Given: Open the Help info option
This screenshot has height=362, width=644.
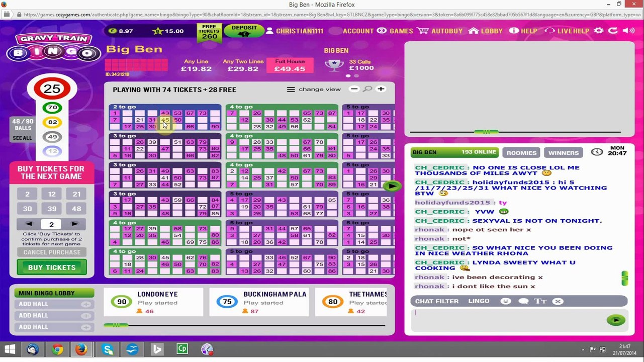Looking at the screenshot, I should coord(523,31).
